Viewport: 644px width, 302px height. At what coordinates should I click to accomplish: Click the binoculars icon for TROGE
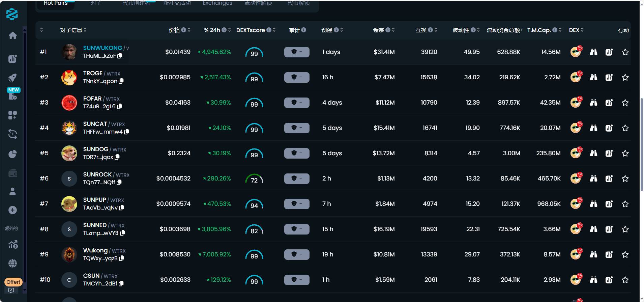coord(593,77)
